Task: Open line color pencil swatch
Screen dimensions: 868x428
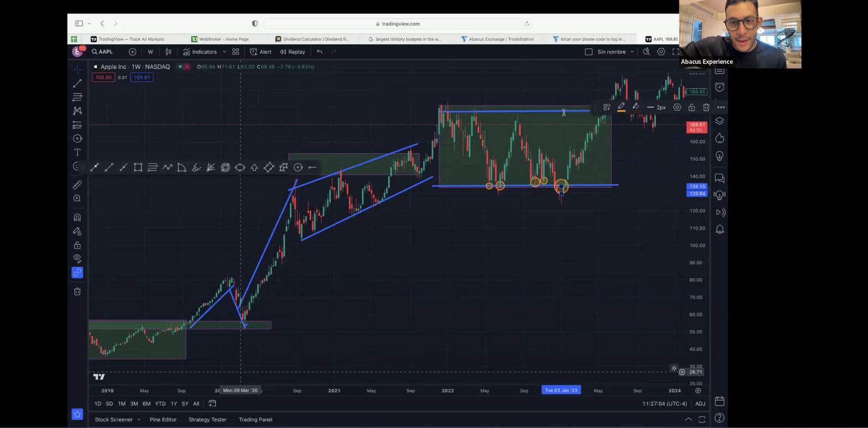Action: point(621,108)
